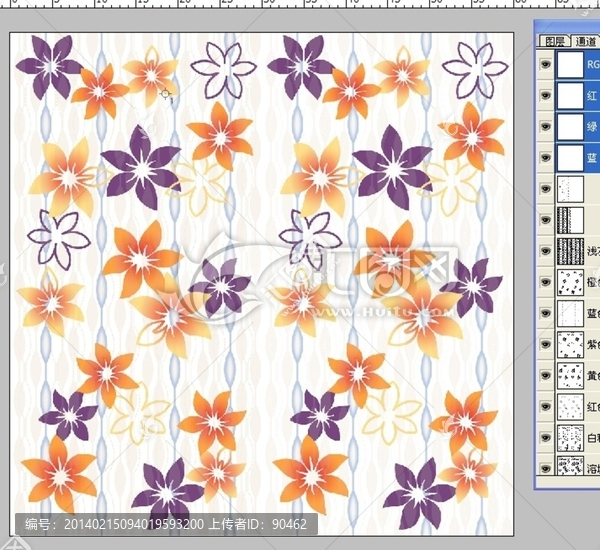Select the RGB channel thumbnail

pyautogui.click(x=570, y=64)
